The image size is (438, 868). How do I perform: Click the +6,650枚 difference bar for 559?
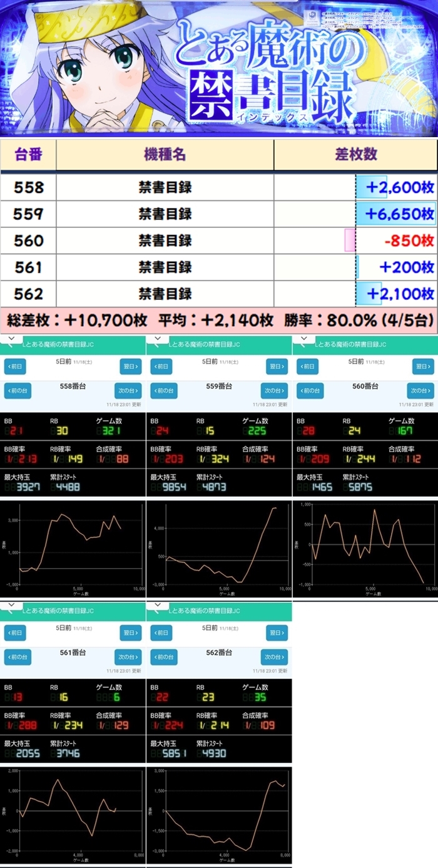click(396, 214)
